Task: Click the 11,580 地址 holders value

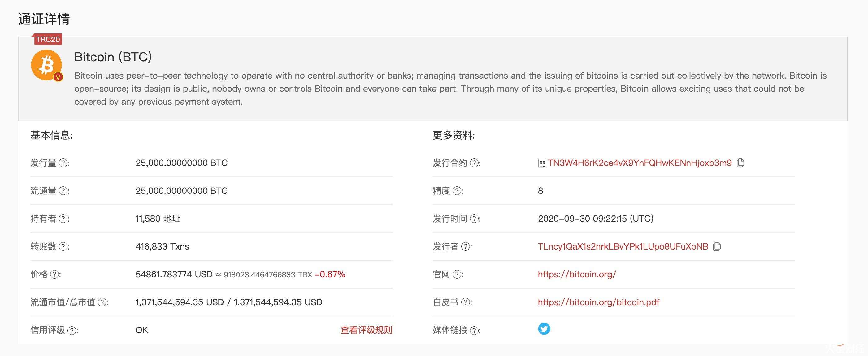Action: [158, 219]
